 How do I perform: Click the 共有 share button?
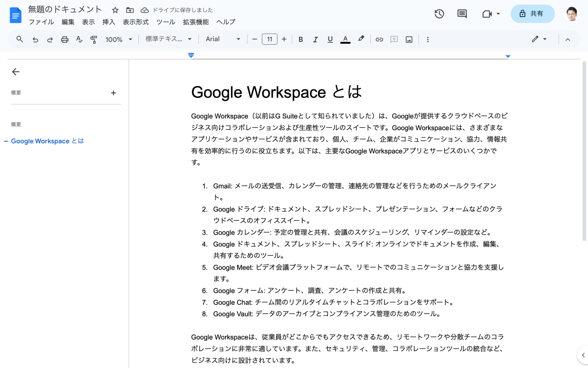click(x=532, y=14)
